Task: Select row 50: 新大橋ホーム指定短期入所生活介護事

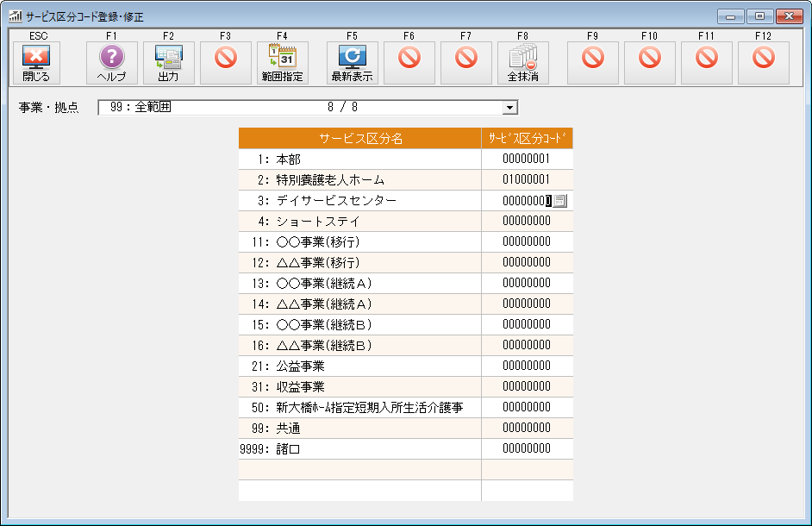Action: click(x=360, y=408)
